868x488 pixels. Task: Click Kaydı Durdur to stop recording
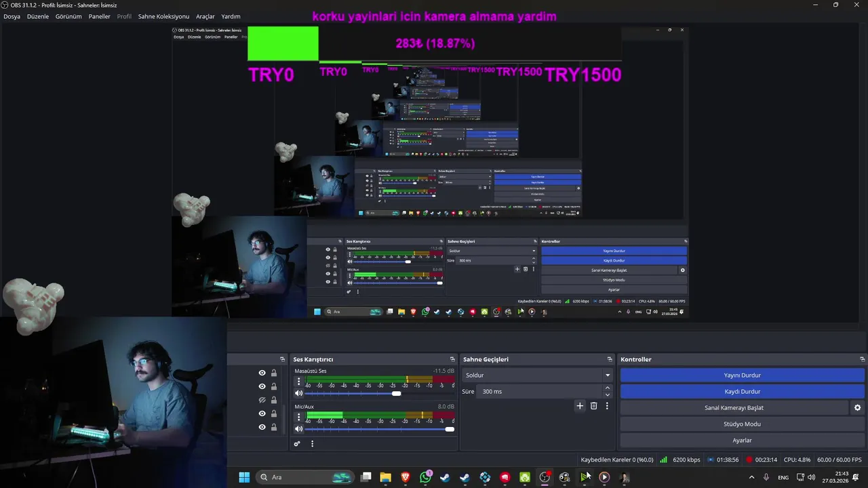point(742,391)
